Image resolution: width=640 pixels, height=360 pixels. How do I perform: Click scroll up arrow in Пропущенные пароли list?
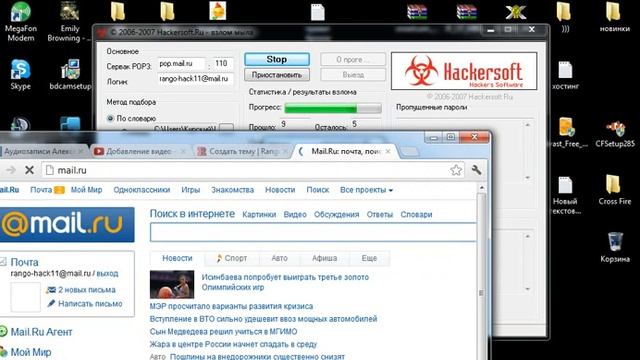[527, 125]
